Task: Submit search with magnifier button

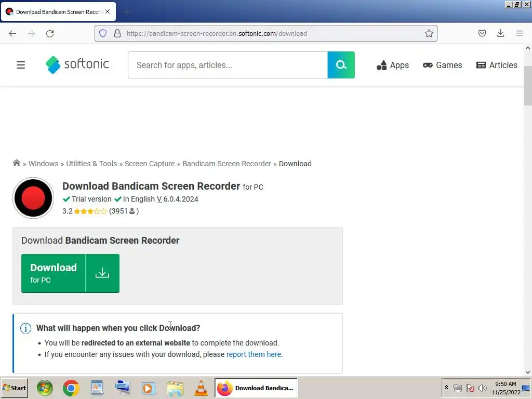Action: tap(341, 65)
